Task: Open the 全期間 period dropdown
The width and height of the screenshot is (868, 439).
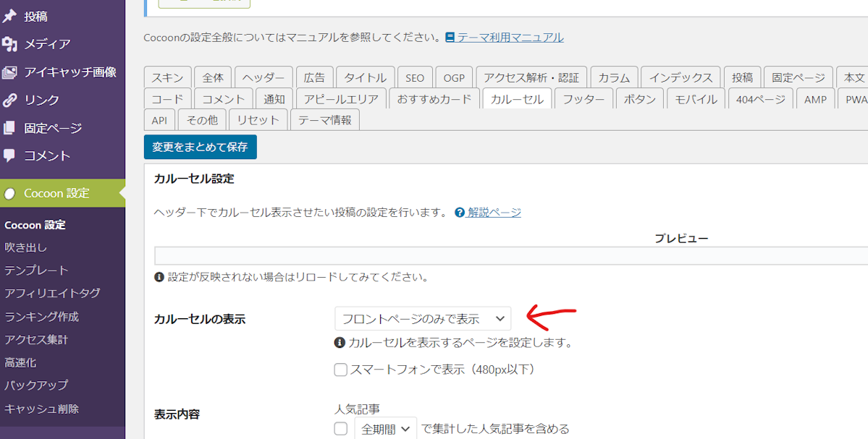Action: [x=385, y=428]
